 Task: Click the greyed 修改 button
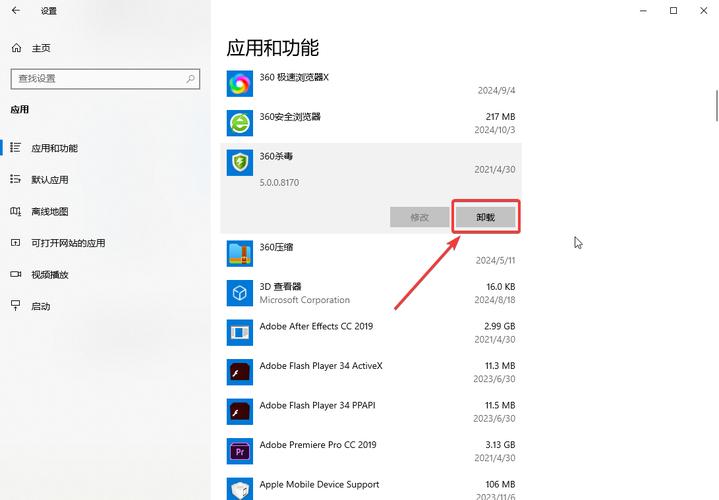point(420,217)
